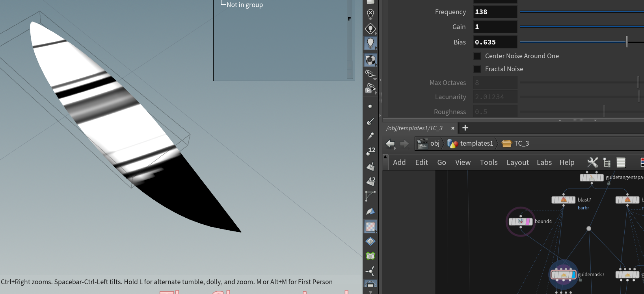Click the checkered cube material display icon

(x=370, y=60)
